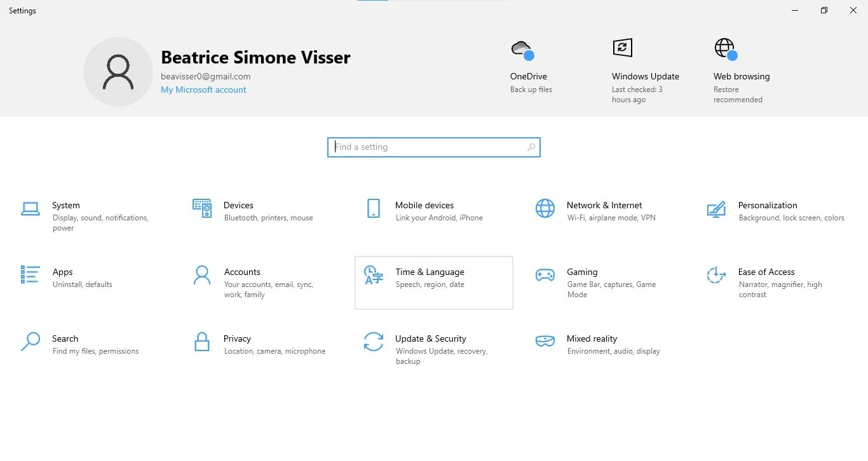
Task: Click 'Display, sound, notifications, power' description
Action: (100, 223)
